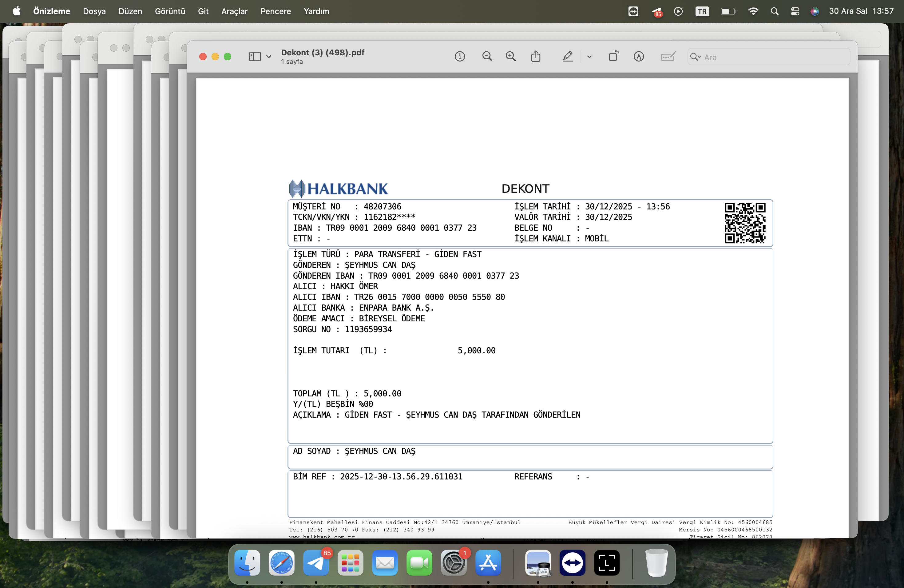Click the BİM REF reference value
The height and width of the screenshot is (588, 904).
pyautogui.click(x=401, y=476)
